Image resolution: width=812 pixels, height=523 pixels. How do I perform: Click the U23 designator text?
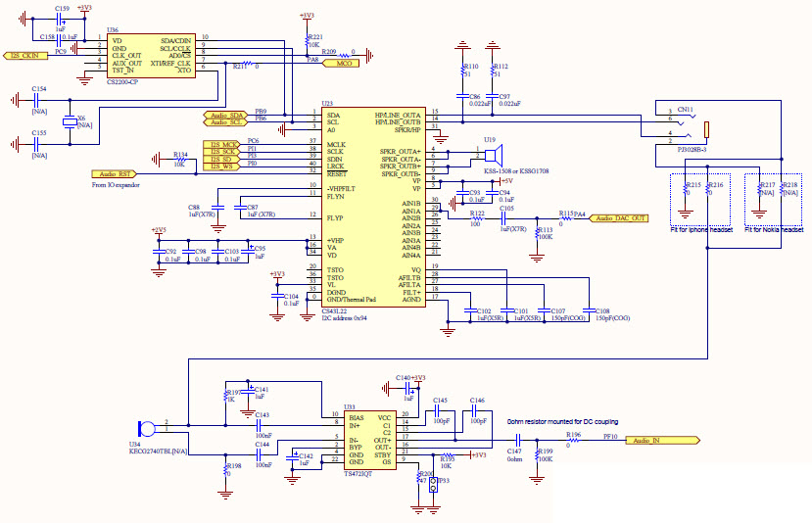(327, 104)
